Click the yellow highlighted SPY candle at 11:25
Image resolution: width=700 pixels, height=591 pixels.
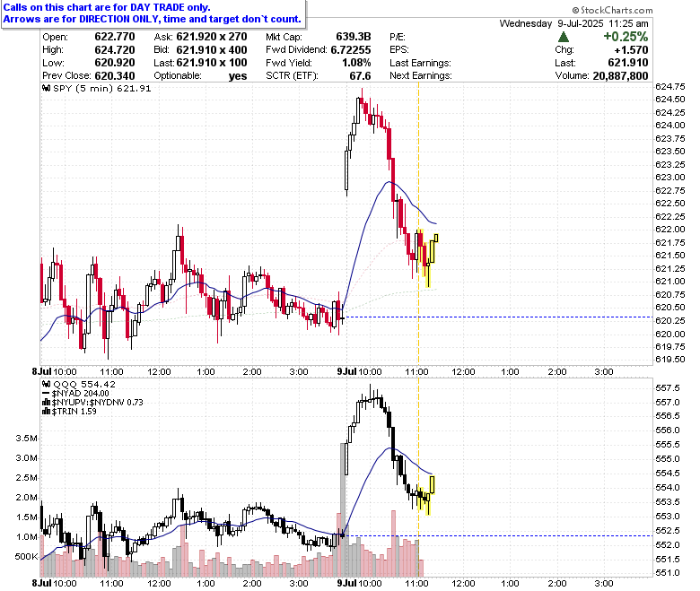point(436,239)
